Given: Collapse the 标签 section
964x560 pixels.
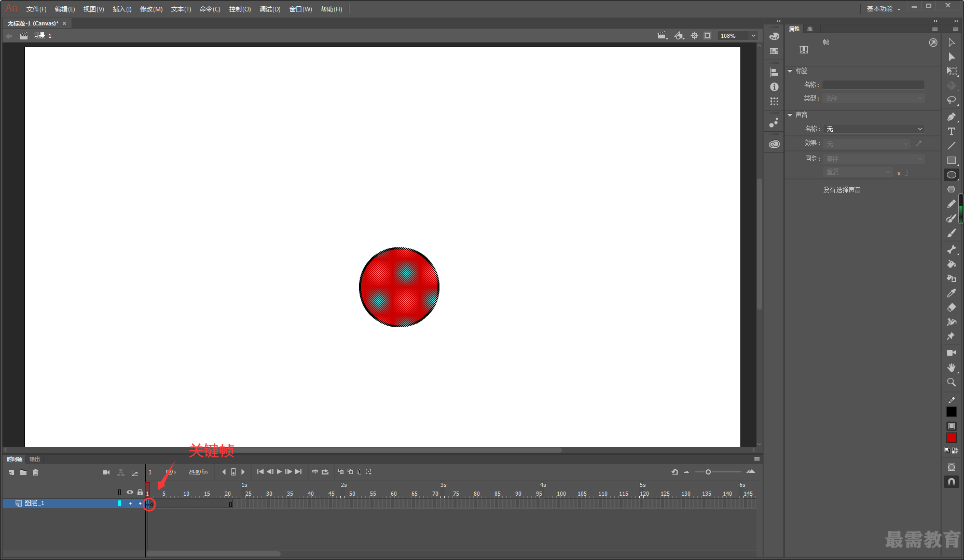Looking at the screenshot, I should pos(790,71).
